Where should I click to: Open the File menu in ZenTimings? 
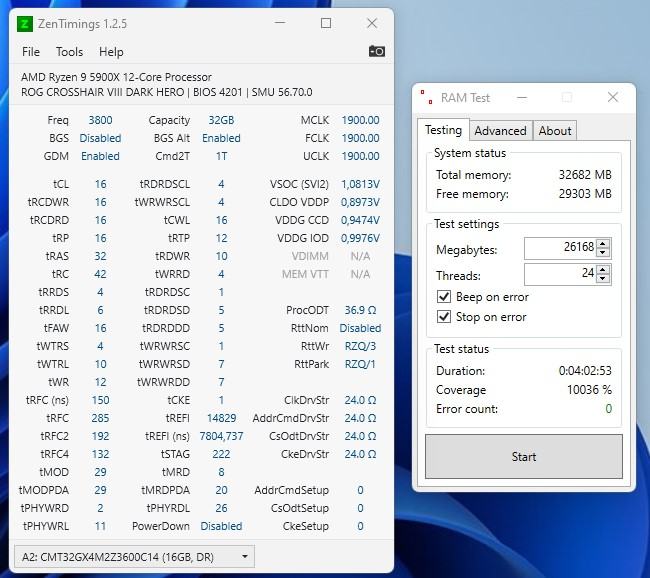[31, 52]
